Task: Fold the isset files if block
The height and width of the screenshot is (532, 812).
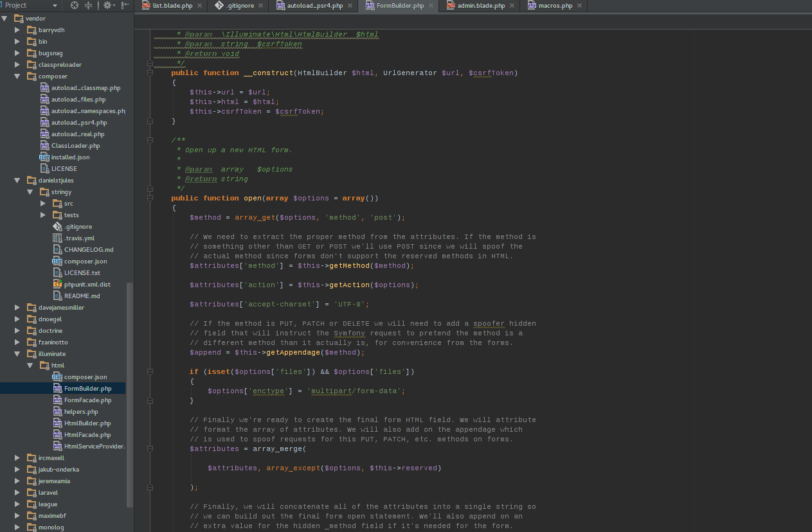Action: pyautogui.click(x=150, y=371)
